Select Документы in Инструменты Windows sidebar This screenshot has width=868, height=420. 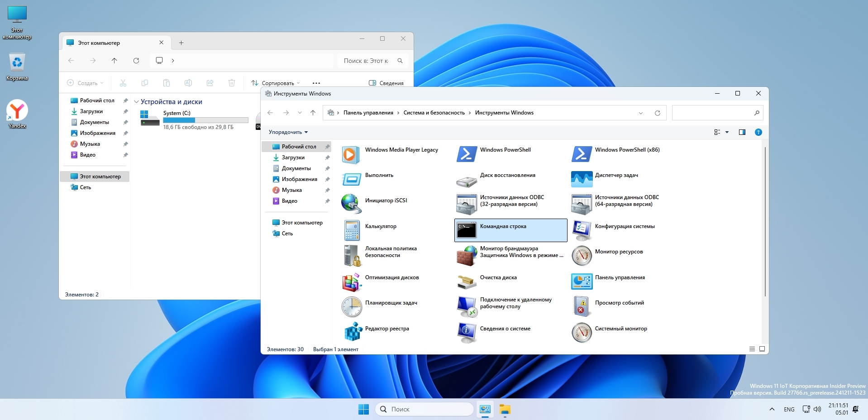pyautogui.click(x=296, y=168)
